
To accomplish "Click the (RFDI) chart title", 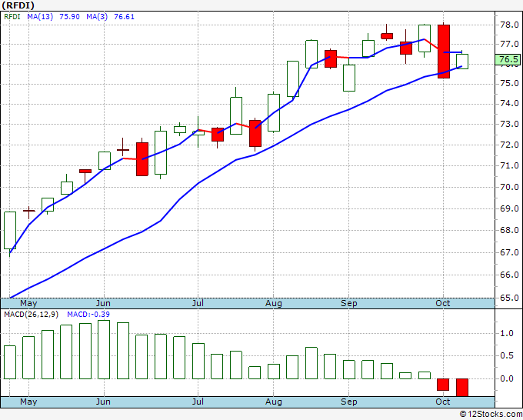I will point(18,5).
